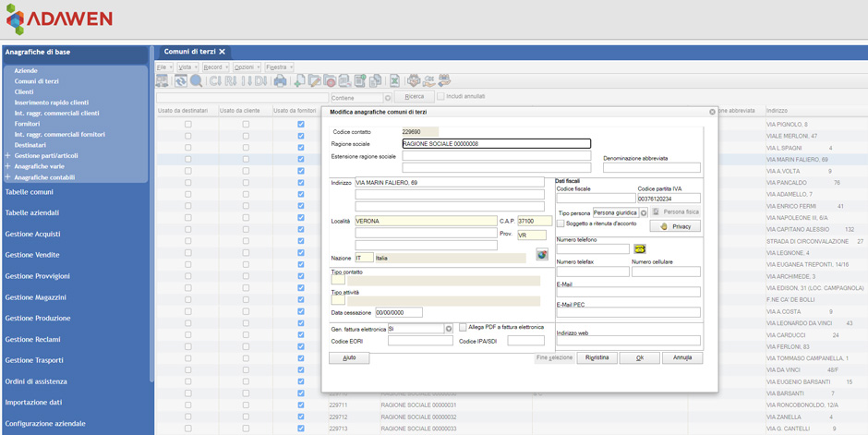Open the Record menu
868x435 pixels.
coord(214,67)
